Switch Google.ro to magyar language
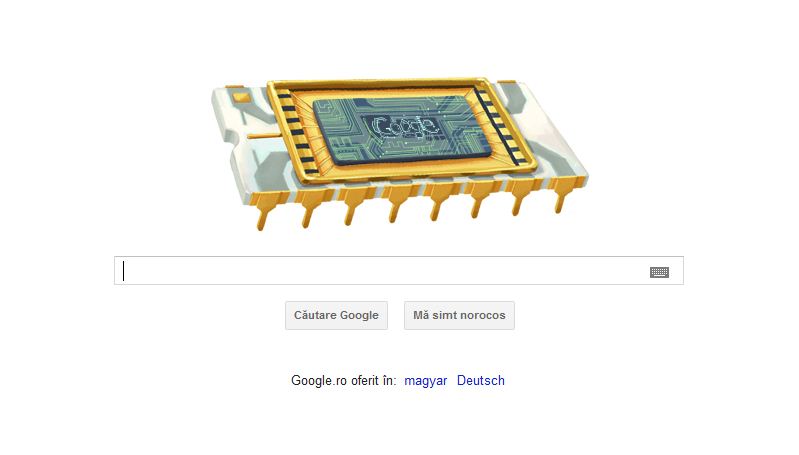This screenshot has width=799, height=455. 425,381
